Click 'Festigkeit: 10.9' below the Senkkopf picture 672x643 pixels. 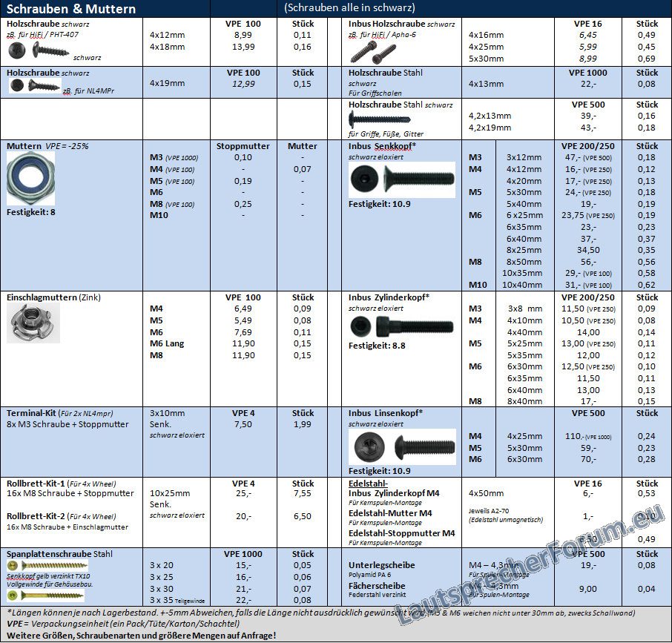pyautogui.click(x=379, y=204)
